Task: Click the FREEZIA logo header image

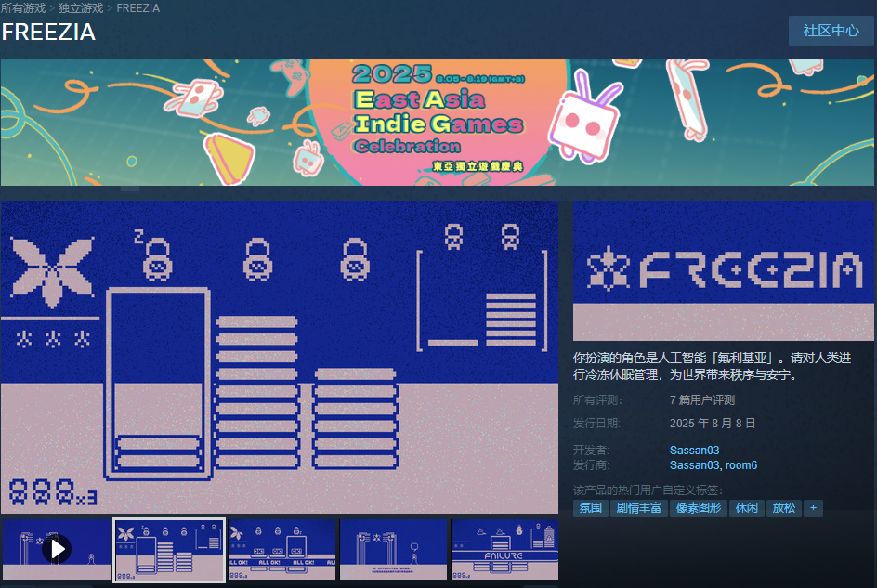Action: (x=723, y=271)
